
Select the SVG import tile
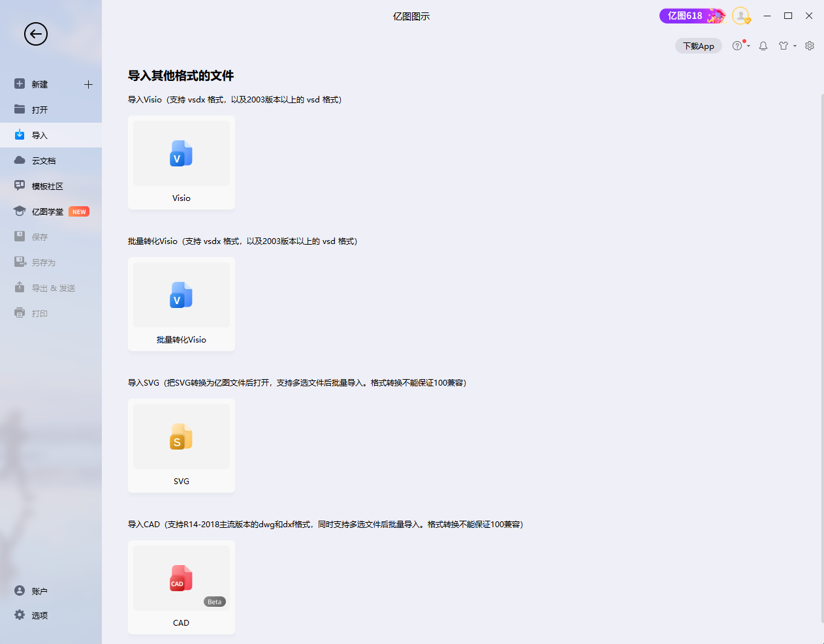click(182, 446)
